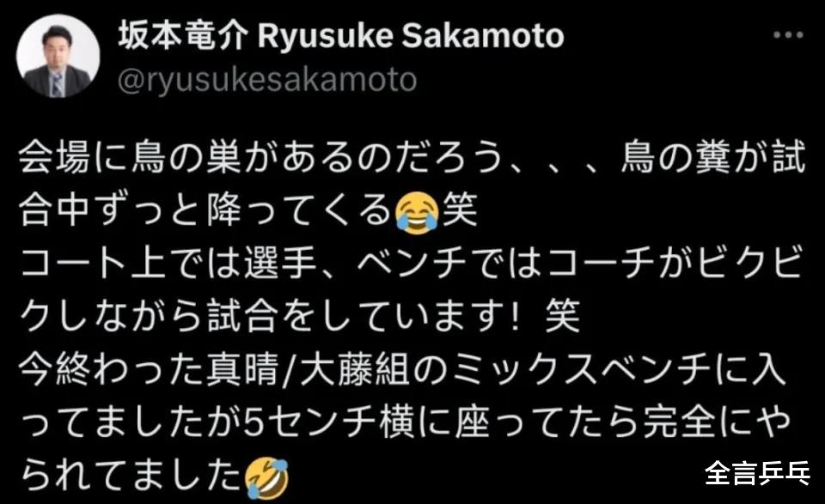Click the 笑 character after the joy emoji

459,210
